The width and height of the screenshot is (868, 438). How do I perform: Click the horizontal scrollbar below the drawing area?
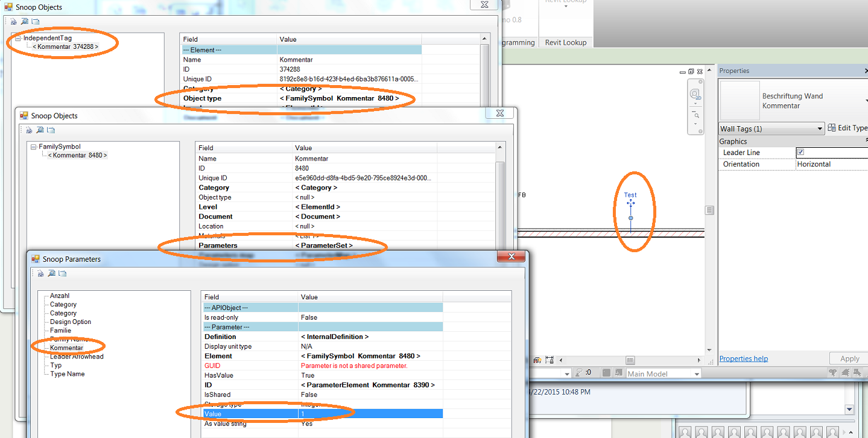(629, 360)
